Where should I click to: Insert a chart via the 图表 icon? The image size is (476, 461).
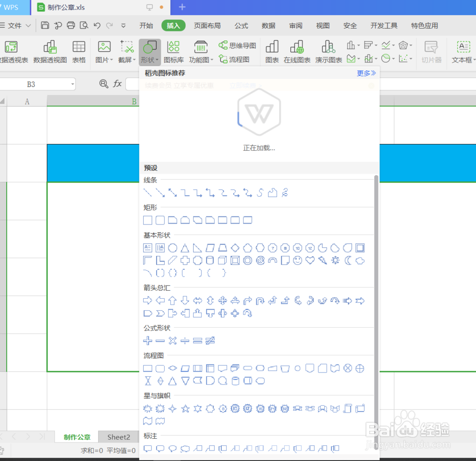(272, 50)
